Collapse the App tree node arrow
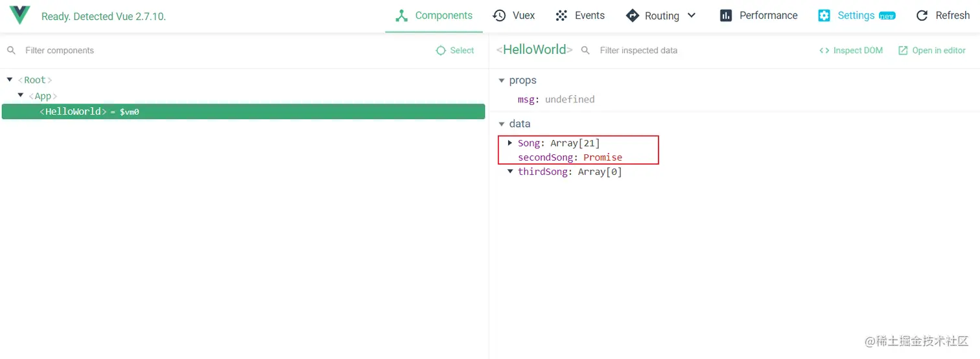Screen dimensions: 980x359 (21, 95)
